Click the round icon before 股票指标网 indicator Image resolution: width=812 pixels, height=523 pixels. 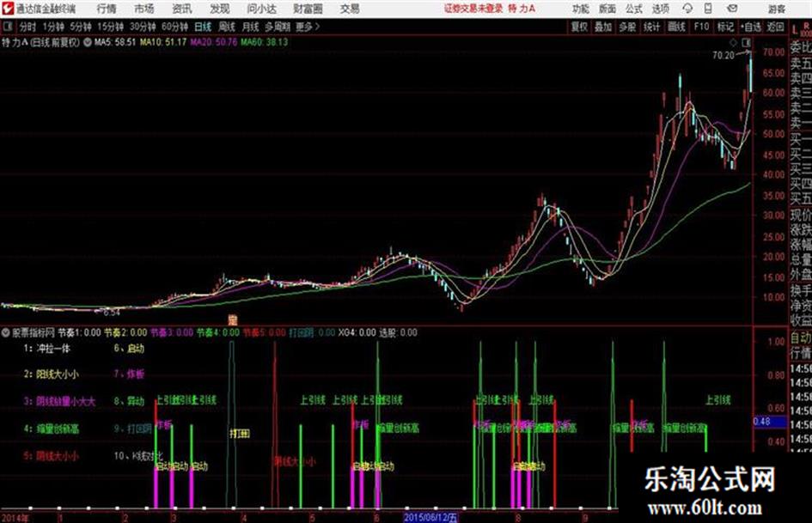(7, 332)
